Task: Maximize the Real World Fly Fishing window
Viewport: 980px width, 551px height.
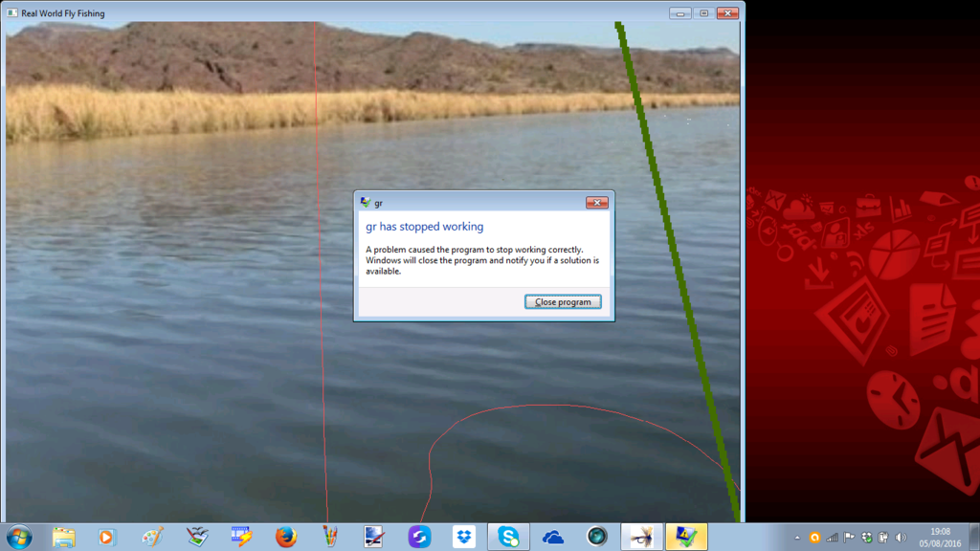Action: [703, 13]
